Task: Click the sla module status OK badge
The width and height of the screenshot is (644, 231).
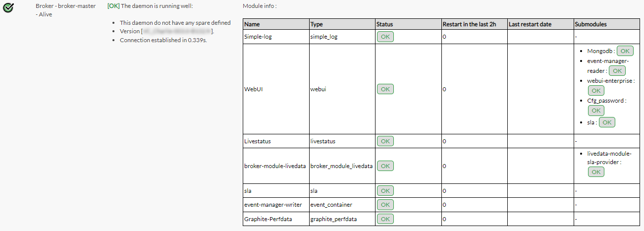Action: pyautogui.click(x=385, y=191)
